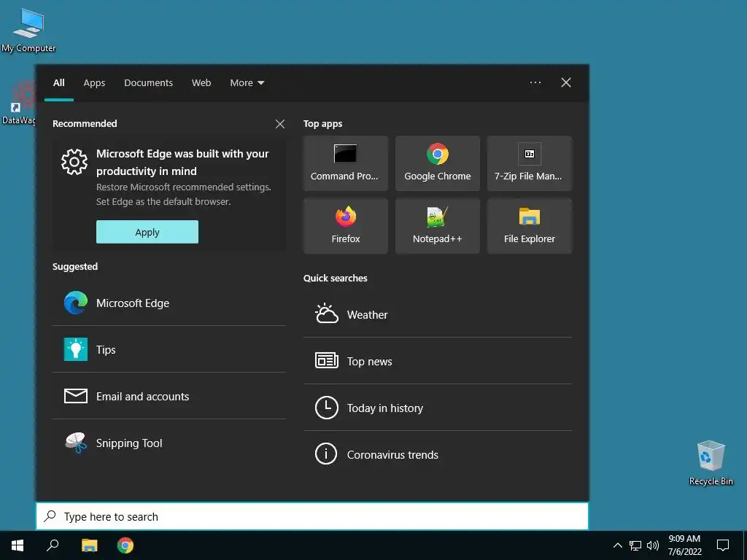Screen dimensions: 747x560
Task: Apply recommended Edge settings
Action: (147, 232)
